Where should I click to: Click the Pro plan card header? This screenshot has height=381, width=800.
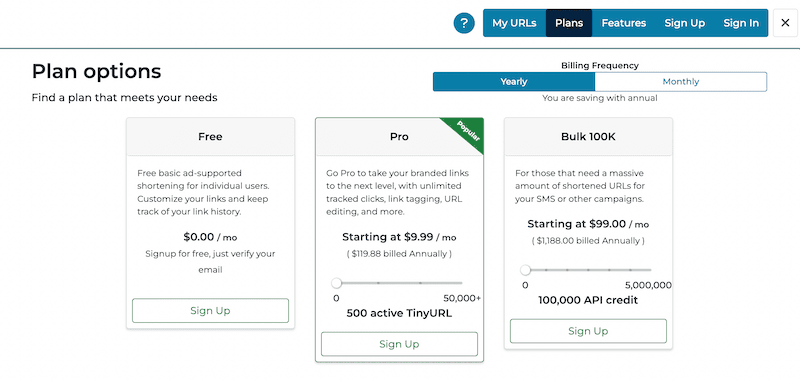point(399,137)
